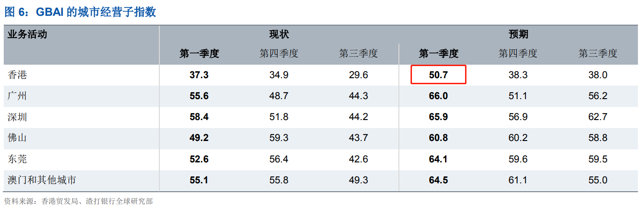Click the 62.7 value in 深圳 row

pyautogui.click(x=597, y=117)
